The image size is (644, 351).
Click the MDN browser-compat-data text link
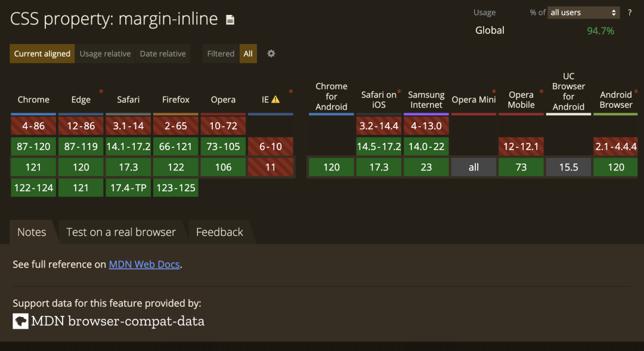click(x=117, y=321)
